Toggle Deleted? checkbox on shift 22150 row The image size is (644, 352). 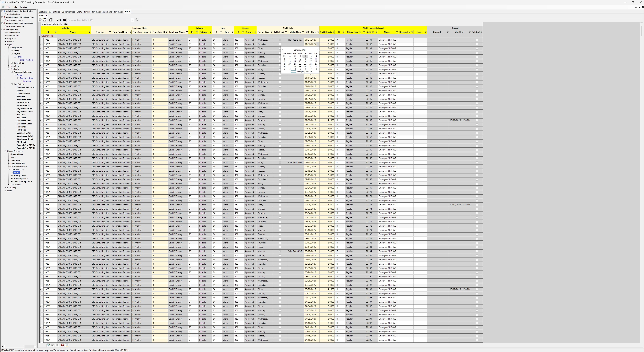[477, 120]
